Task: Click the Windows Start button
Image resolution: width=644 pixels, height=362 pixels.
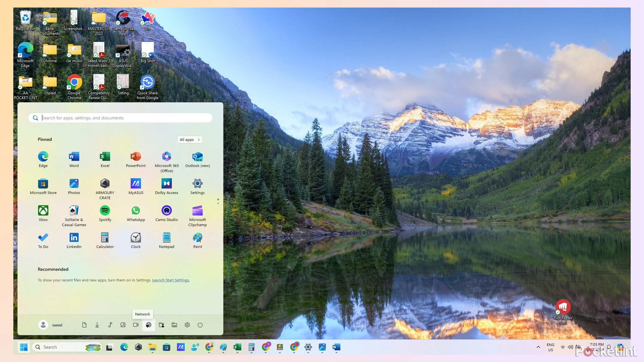Action: pyautogui.click(x=24, y=347)
